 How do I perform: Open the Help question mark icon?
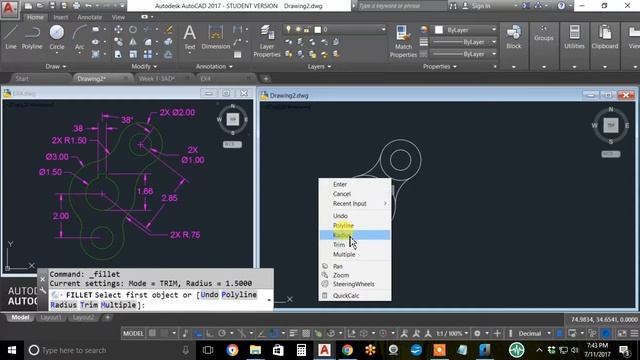coord(562,6)
